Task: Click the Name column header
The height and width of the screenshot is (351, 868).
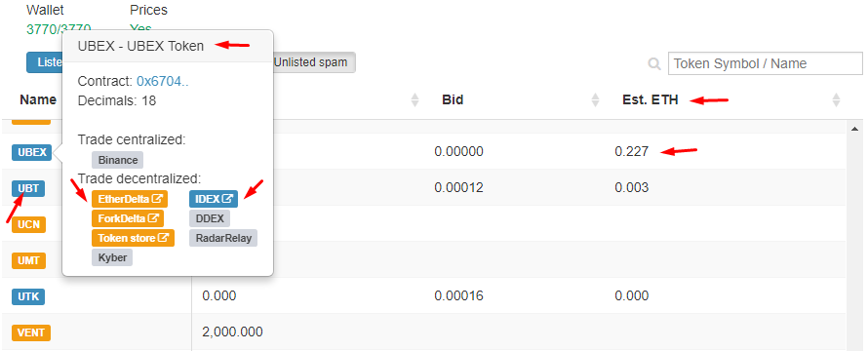Action: point(38,99)
